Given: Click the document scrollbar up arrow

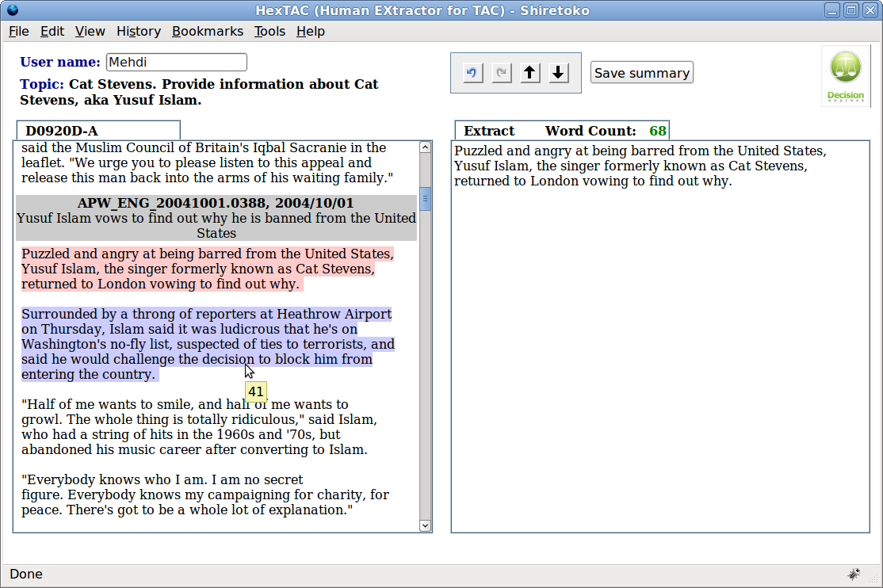Looking at the screenshot, I should pyautogui.click(x=425, y=147).
